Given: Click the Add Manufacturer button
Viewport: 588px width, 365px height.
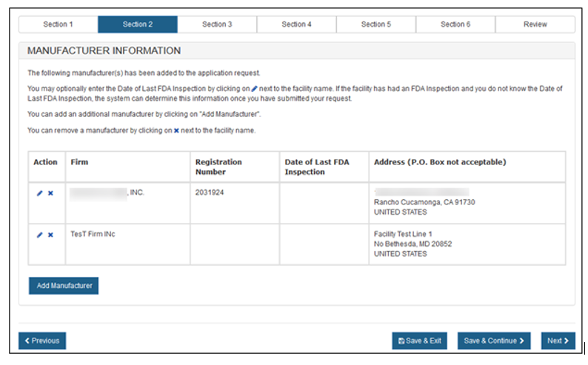Looking at the screenshot, I should tap(64, 285).
